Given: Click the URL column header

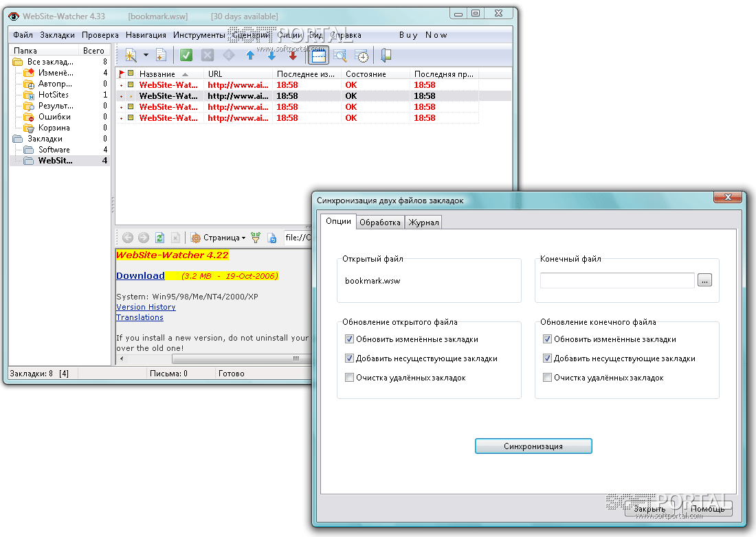Looking at the screenshot, I should click(x=238, y=73).
